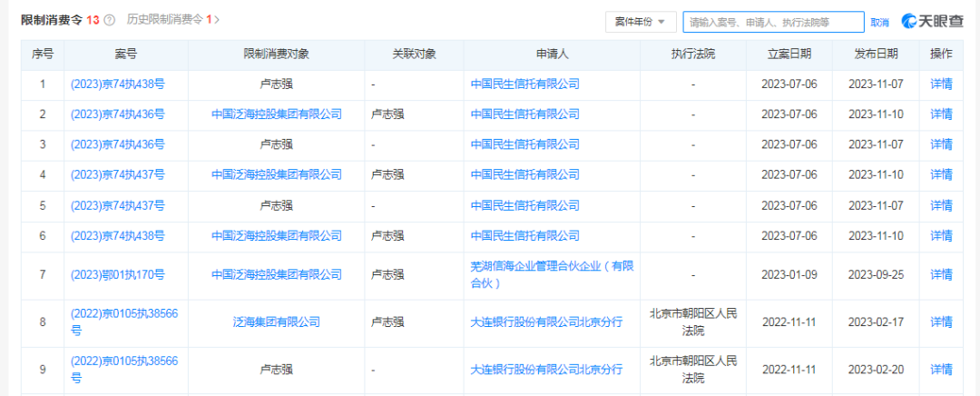Click 卢志强 关联对象 in row 2

point(387,114)
